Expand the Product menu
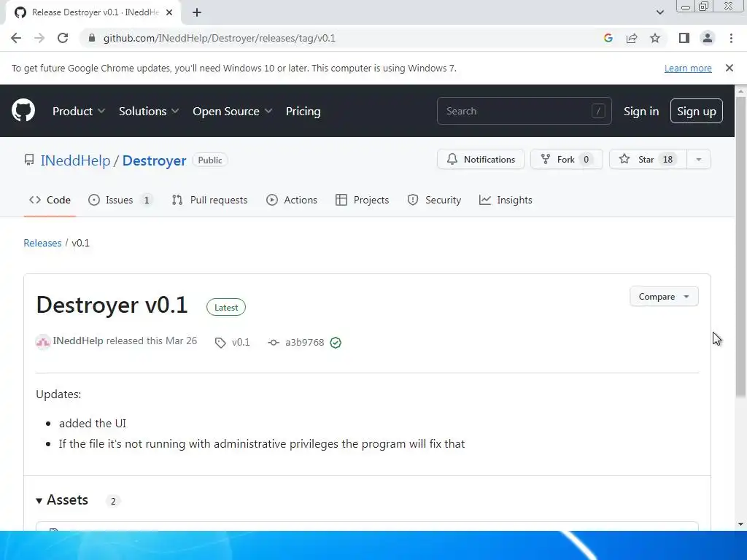 [79, 111]
